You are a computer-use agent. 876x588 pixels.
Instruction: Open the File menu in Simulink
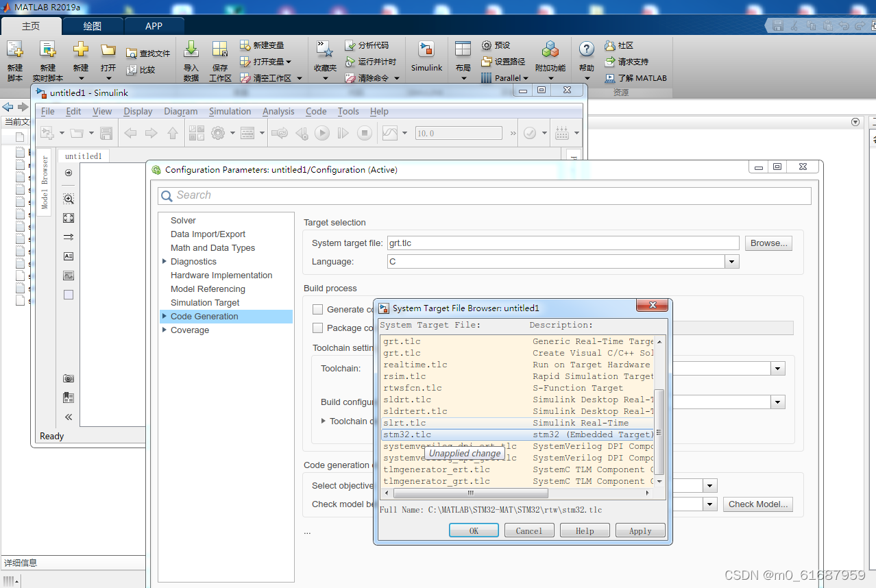pyautogui.click(x=48, y=111)
